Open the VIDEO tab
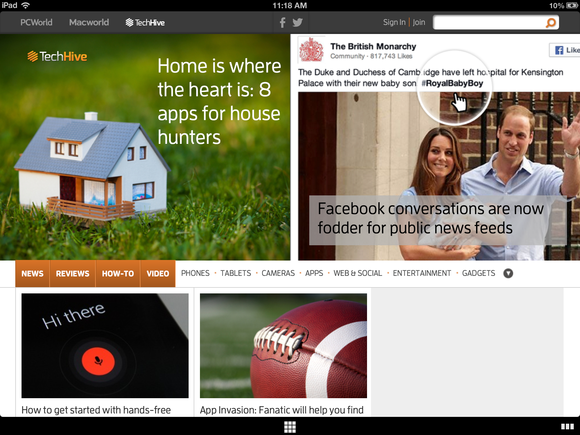Screen dimensions: 580x435 click(x=158, y=273)
